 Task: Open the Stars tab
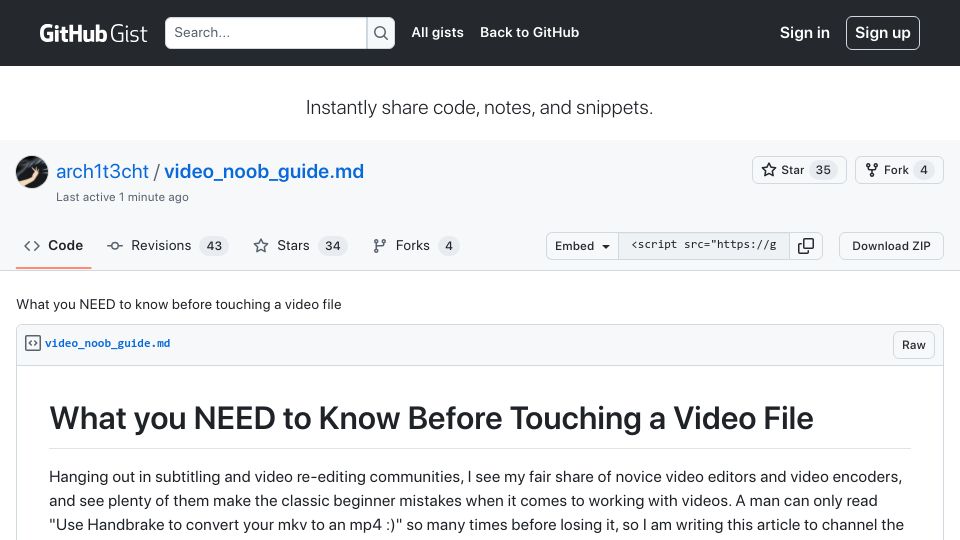[x=300, y=246]
